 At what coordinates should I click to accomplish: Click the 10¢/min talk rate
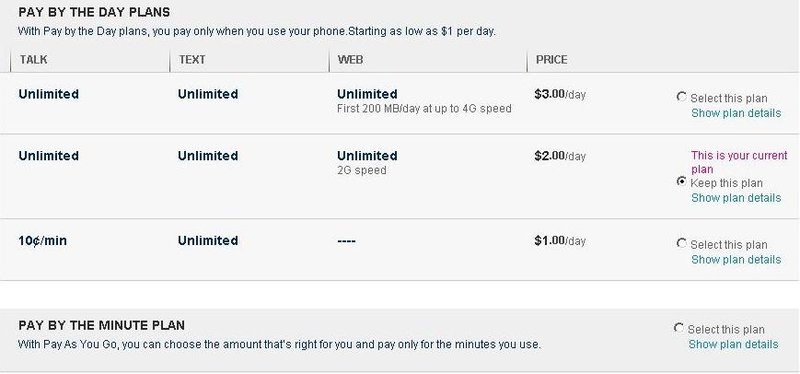(x=43, y=240)
